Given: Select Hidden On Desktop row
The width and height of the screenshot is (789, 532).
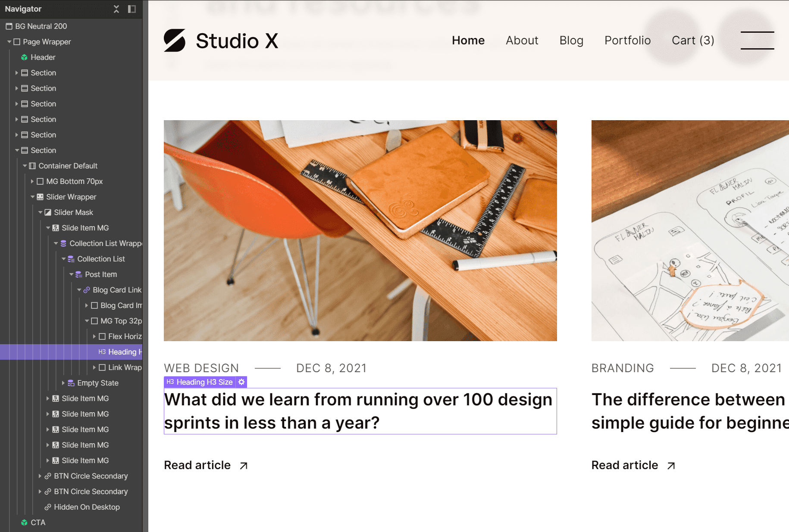Looking at the screenshot, I should (71, 507).
